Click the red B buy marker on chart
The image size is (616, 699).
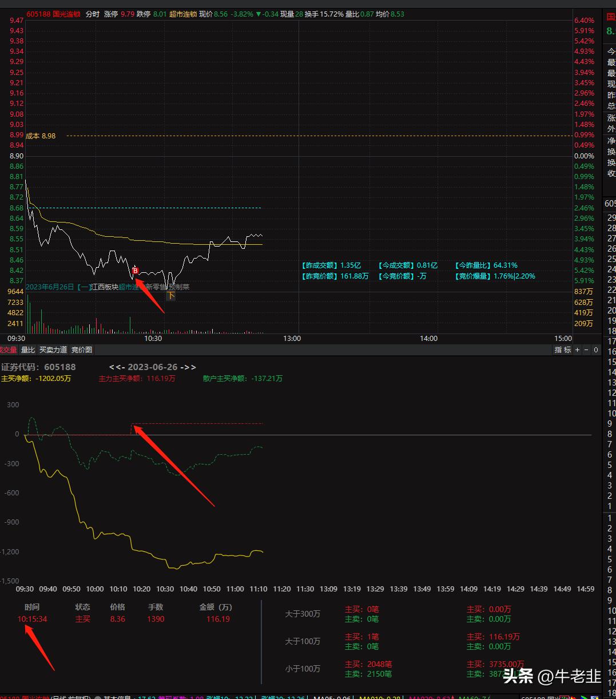point(136,271)
